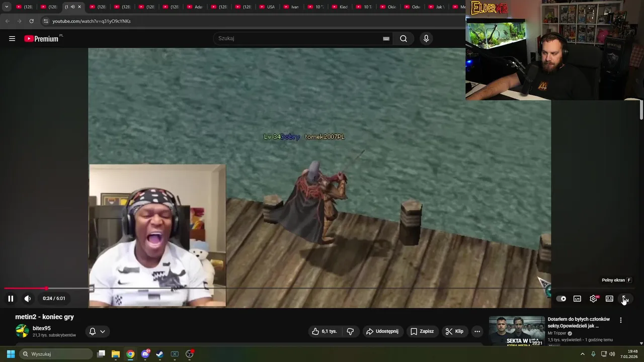Open Steam from the taskbar
The height and width of the screenshot is (362, 644).
[x=160, y=354]
